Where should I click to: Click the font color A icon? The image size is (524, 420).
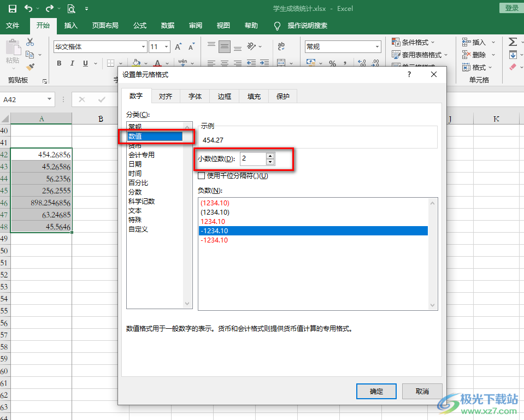tap(158, 63)
